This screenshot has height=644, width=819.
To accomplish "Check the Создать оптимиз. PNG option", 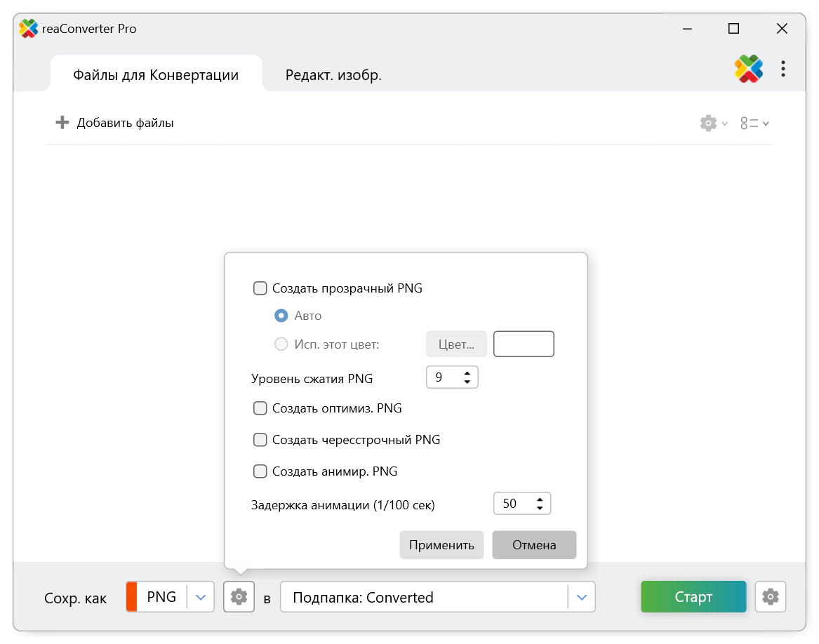I will [260, 408].
